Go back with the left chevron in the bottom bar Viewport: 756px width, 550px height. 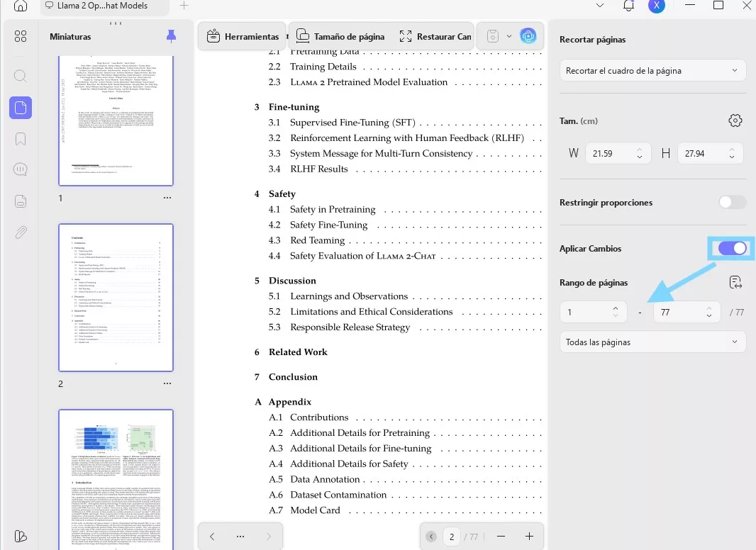212,536
